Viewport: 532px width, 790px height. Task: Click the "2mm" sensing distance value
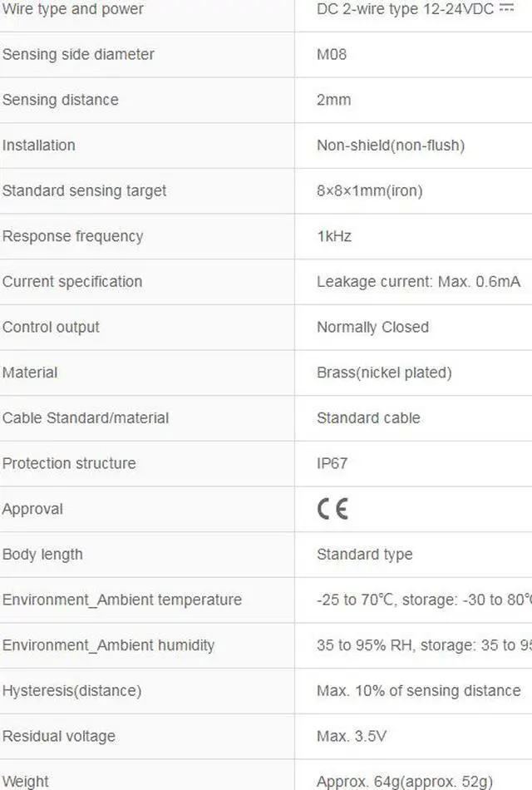(333, 100)
